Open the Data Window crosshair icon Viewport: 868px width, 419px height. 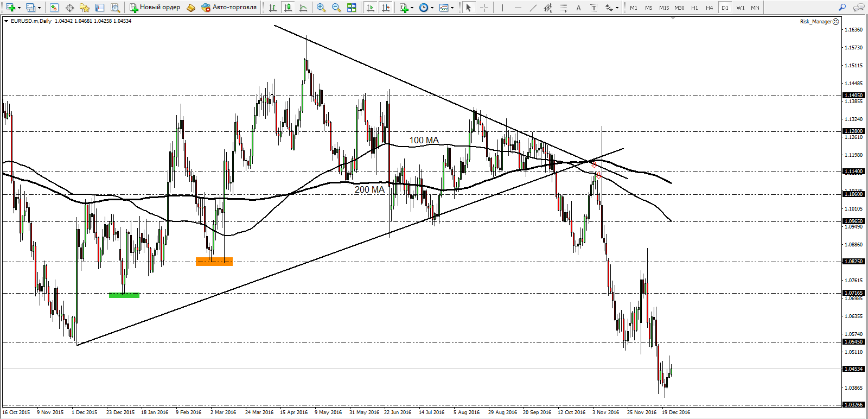coord(69,8)
